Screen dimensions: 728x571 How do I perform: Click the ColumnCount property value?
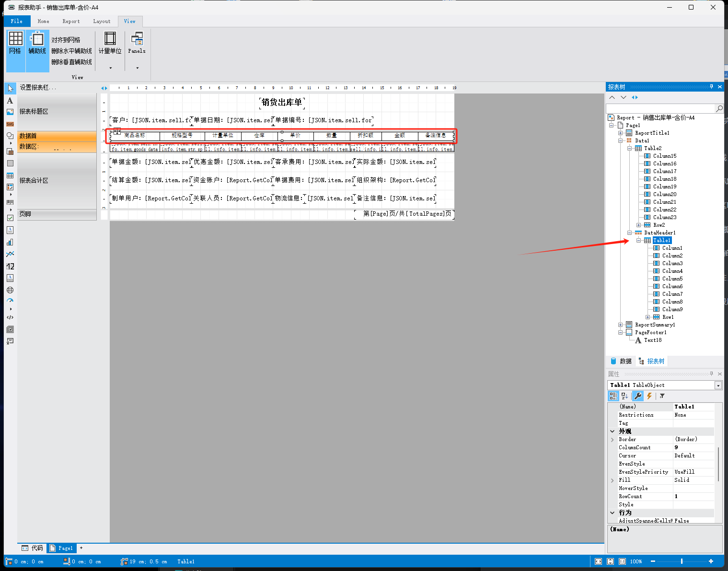pyautogui.click(x=693, y=447)
